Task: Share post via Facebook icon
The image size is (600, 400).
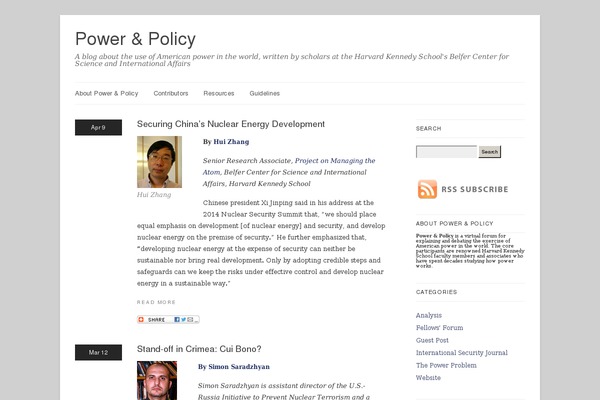Action: [x=177, y=319]
